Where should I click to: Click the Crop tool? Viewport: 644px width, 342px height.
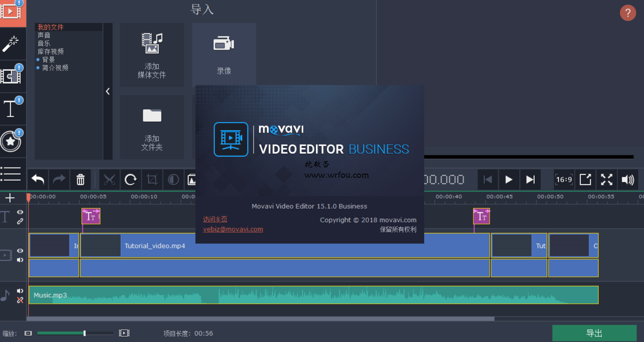coord(152,179)
